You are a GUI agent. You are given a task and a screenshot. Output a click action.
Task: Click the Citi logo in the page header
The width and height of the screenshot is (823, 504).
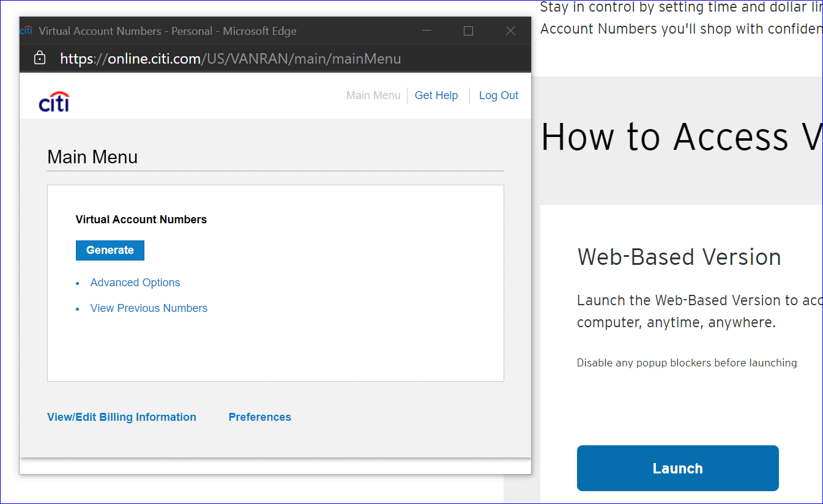[54, 102]
